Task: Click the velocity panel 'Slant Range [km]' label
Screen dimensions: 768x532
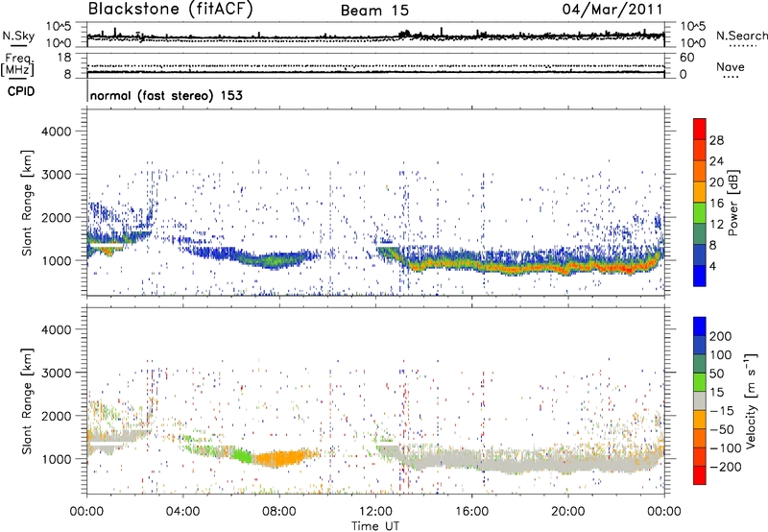Action: tap(27, 401)
